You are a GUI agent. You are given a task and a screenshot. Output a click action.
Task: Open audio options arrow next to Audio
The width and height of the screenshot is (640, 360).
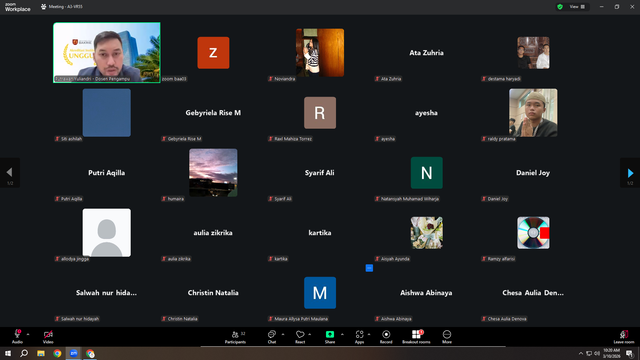(x=28, y=334)
